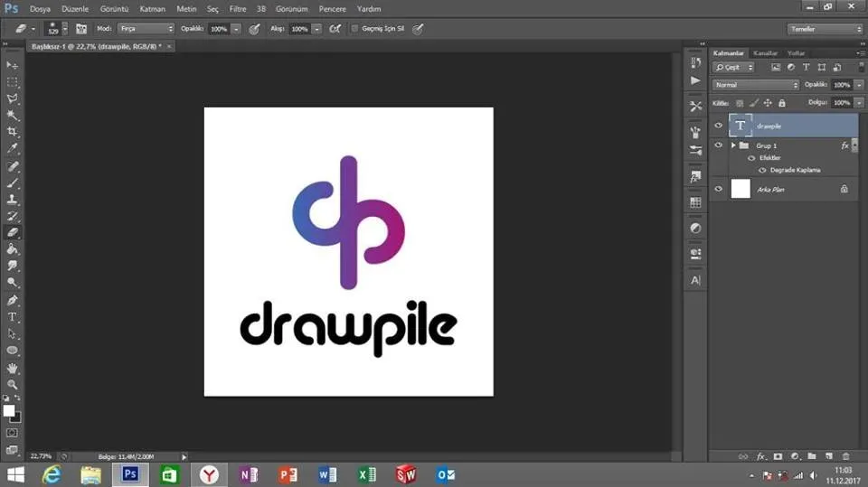
Task: Select the Brush tool
Action: [12, 183]
